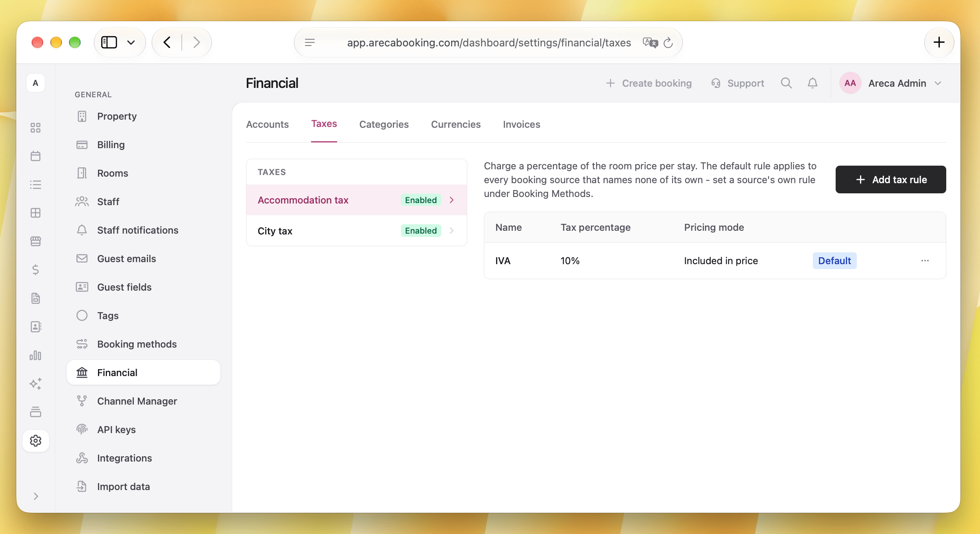This screenshot has height=534, width=980.
Task: Open the settings gear rail icon
Action: click(x=36, y=441)
